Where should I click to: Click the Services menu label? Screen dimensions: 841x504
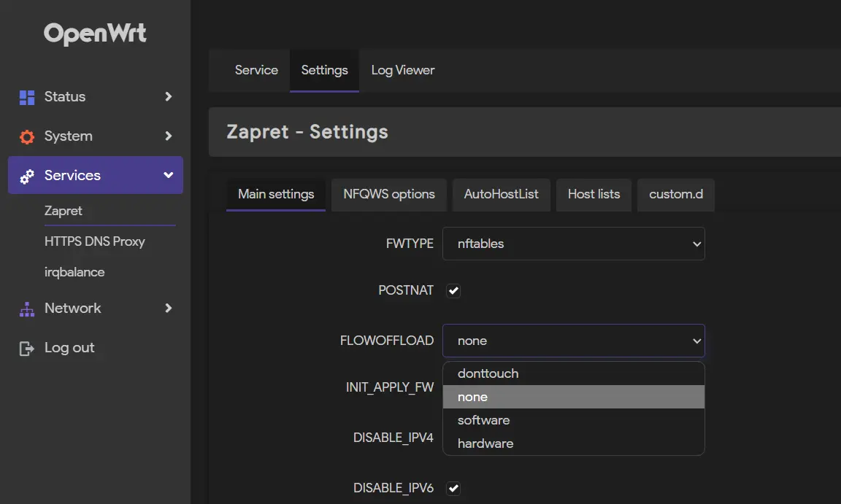tap(72, 175)
